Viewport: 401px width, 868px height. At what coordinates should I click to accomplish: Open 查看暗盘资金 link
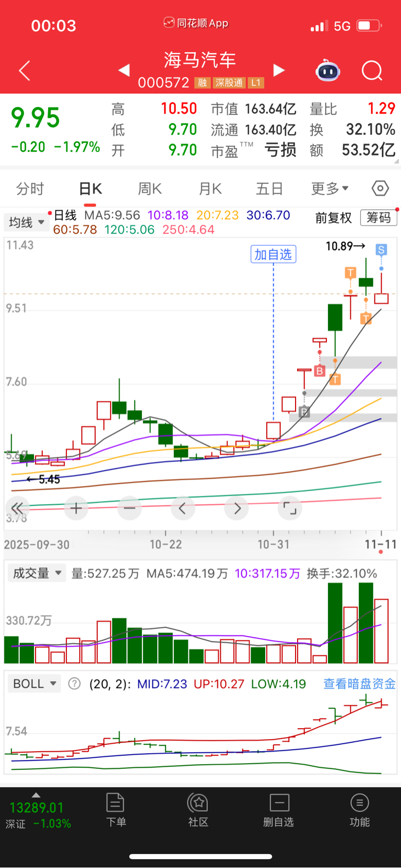pyautogui.click(x=359, y=684)
